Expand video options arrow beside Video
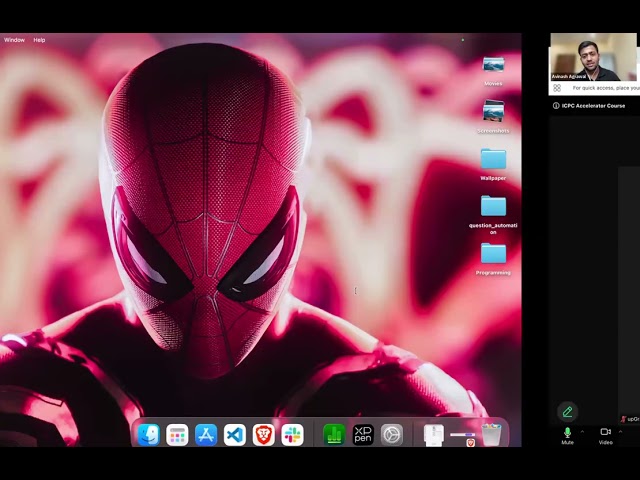The image size is (640, 480). click(620, 431)
